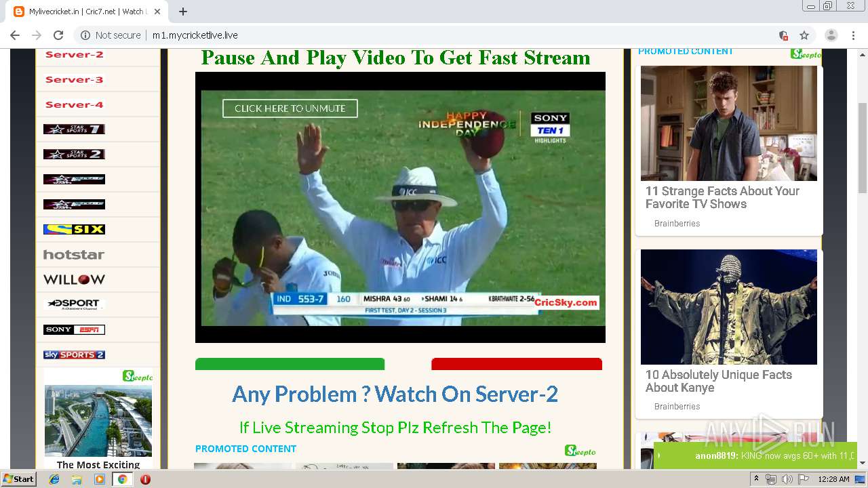Viewport: 868px width, 488px height.
Task: Close the Mylivecricket.in tab
Action: 157,12
